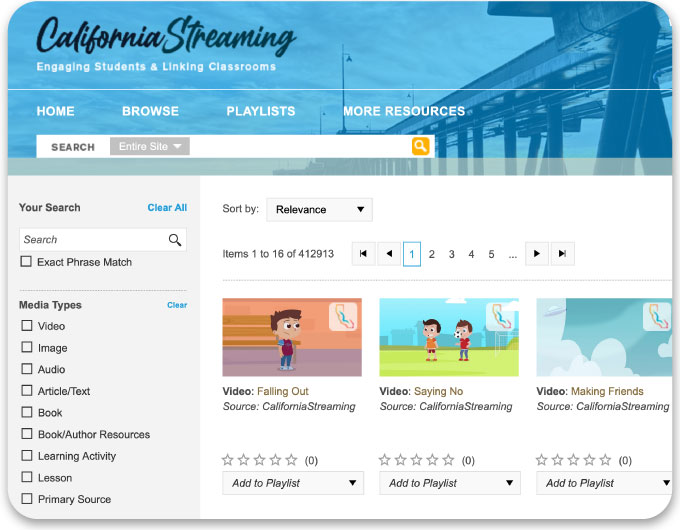
Task: Rate Falling Out five stars
Action: click(291, 460)
